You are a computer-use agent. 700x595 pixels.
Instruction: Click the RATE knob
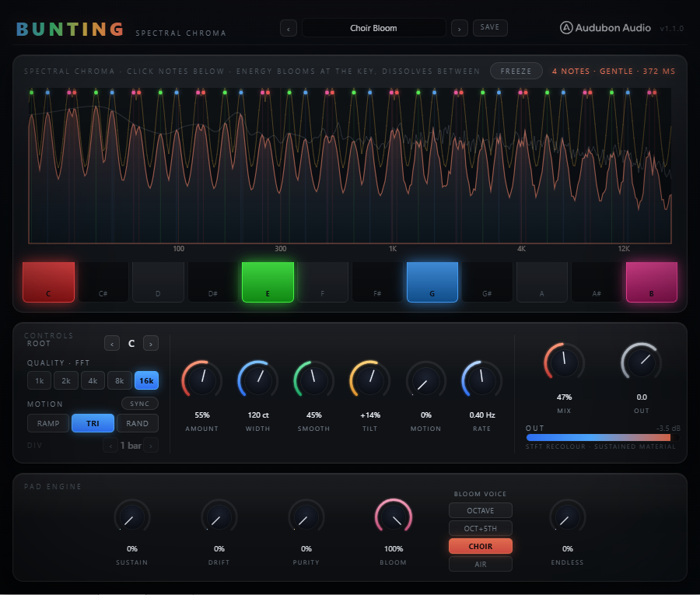(x=482, y=380)
